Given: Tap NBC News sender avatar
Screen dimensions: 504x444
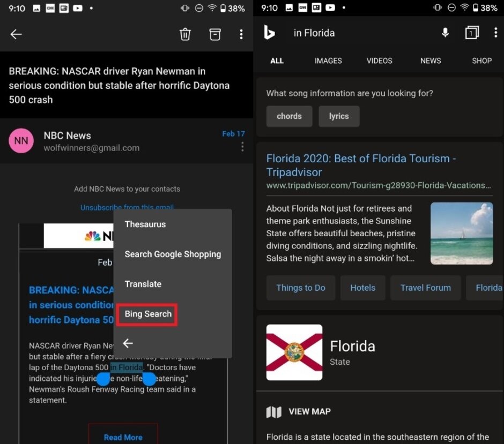Looking at the screenshot, I should pos(21,141).
